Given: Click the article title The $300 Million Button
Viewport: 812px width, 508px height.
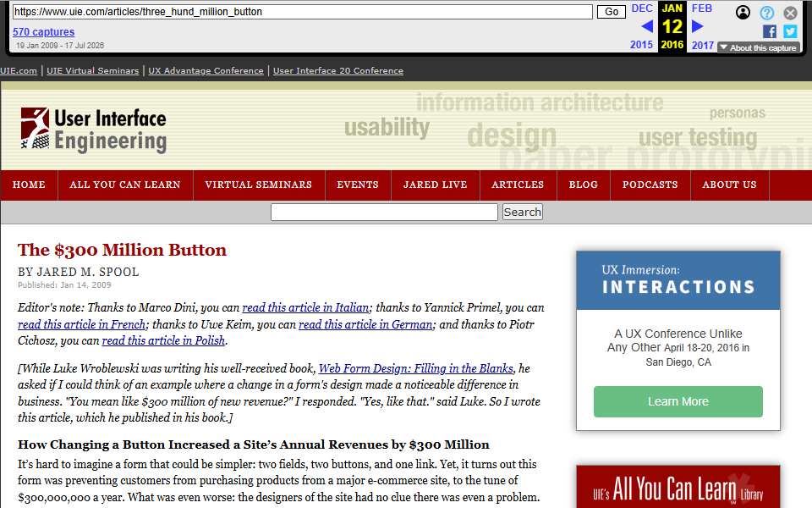Looking at the screenshot, I should click(x=122, y=250).
